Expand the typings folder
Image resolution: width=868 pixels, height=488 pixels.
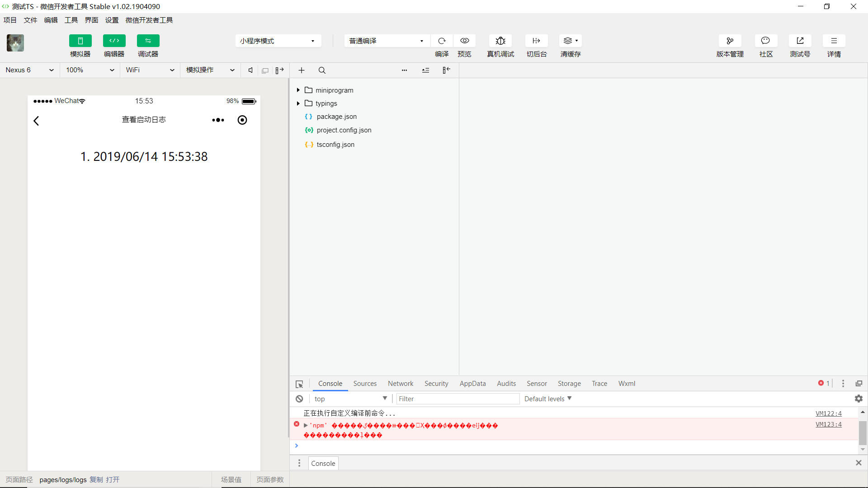(298, 103)
